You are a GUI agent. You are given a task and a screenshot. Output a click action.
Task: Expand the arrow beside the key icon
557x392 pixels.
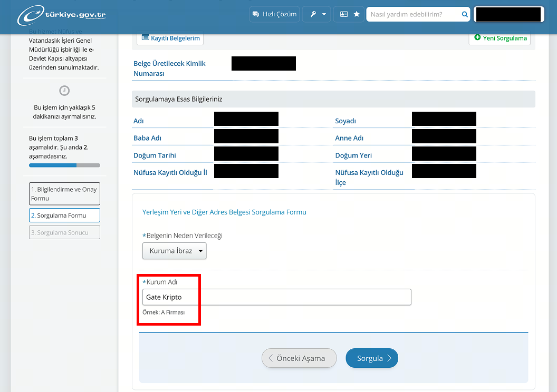pyautogui.click(x=324, y=14)
